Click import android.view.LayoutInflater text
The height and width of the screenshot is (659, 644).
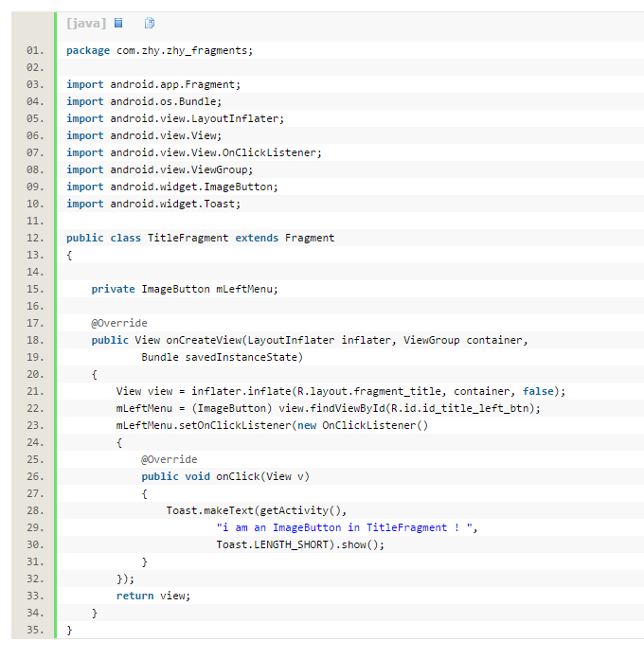pyautogui.click(x=175, y=118)
